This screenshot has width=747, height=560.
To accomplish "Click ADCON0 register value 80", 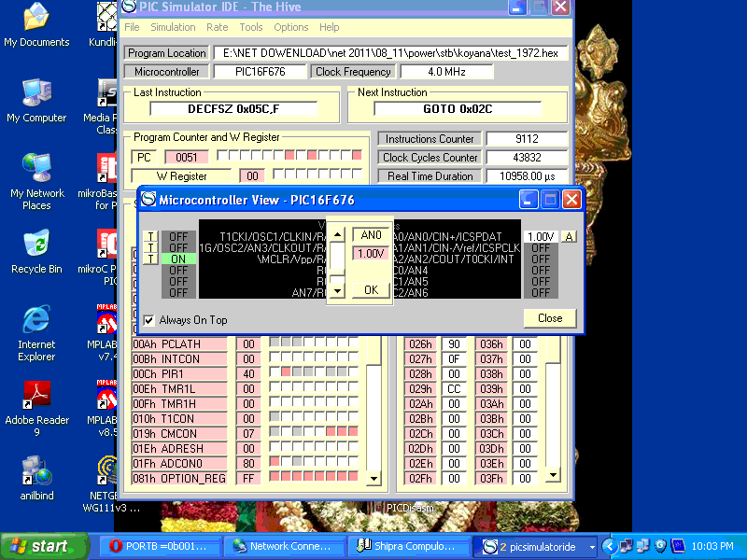I will pyautogui.click(x=248, y=463).
